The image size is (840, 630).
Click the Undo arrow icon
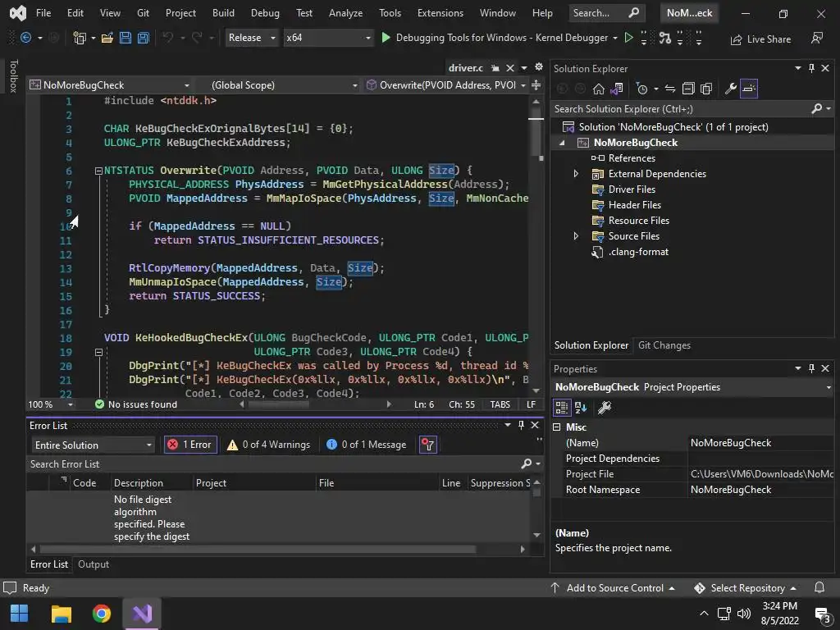167,38
